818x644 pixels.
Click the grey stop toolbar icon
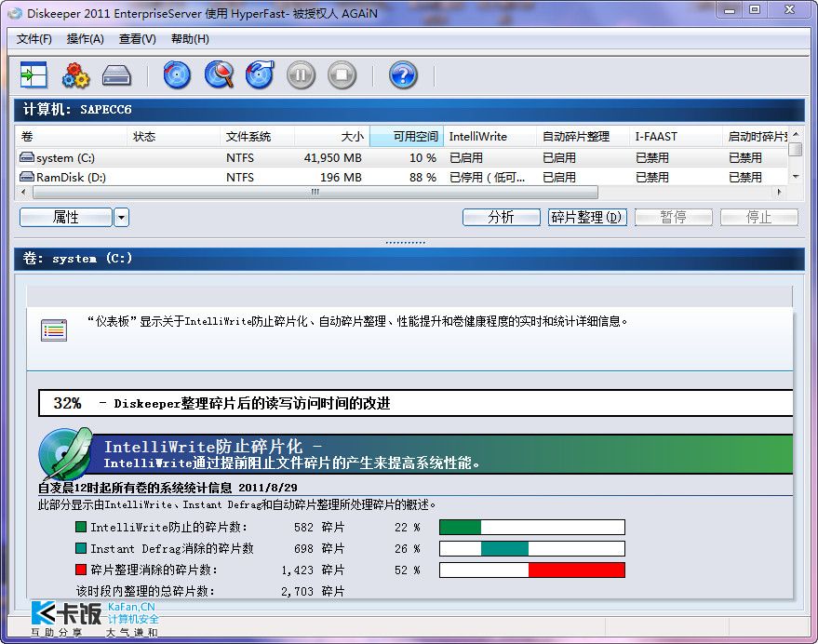click(x=342, y=74)
